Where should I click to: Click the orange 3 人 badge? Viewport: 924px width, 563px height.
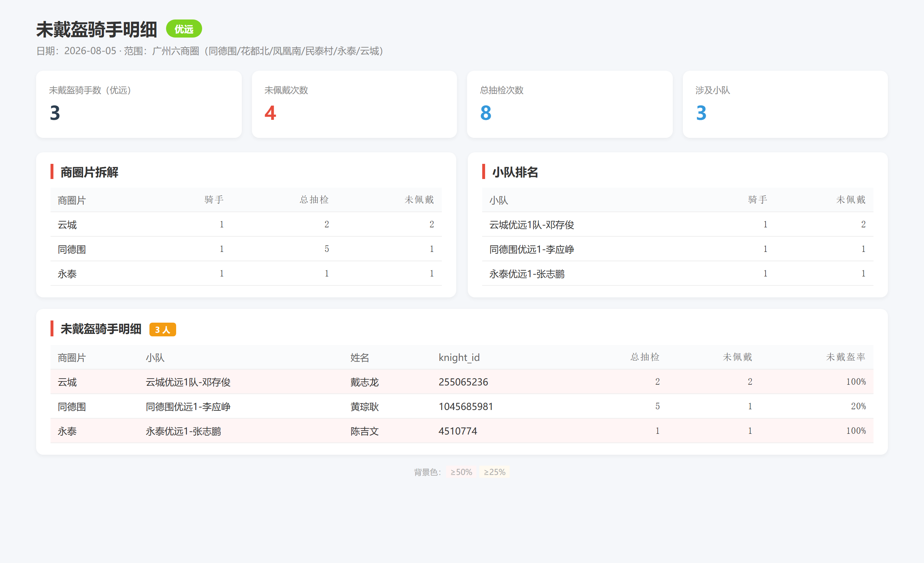[162, 329]
